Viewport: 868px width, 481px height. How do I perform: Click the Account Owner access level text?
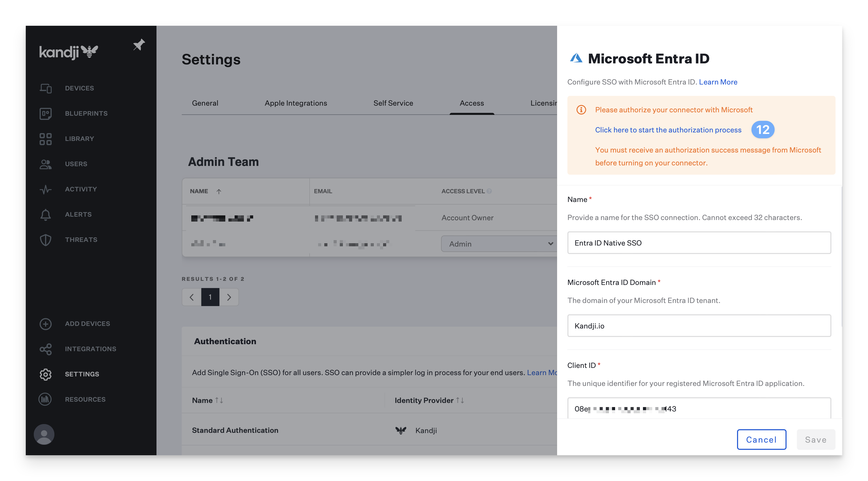[x=467, y=218]
